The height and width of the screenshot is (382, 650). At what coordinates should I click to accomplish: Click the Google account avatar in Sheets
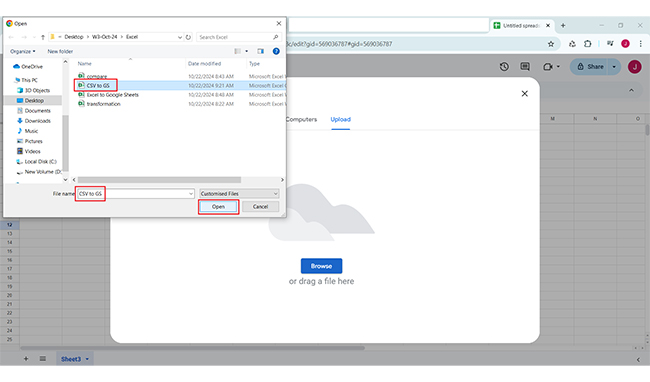[634, 67]
